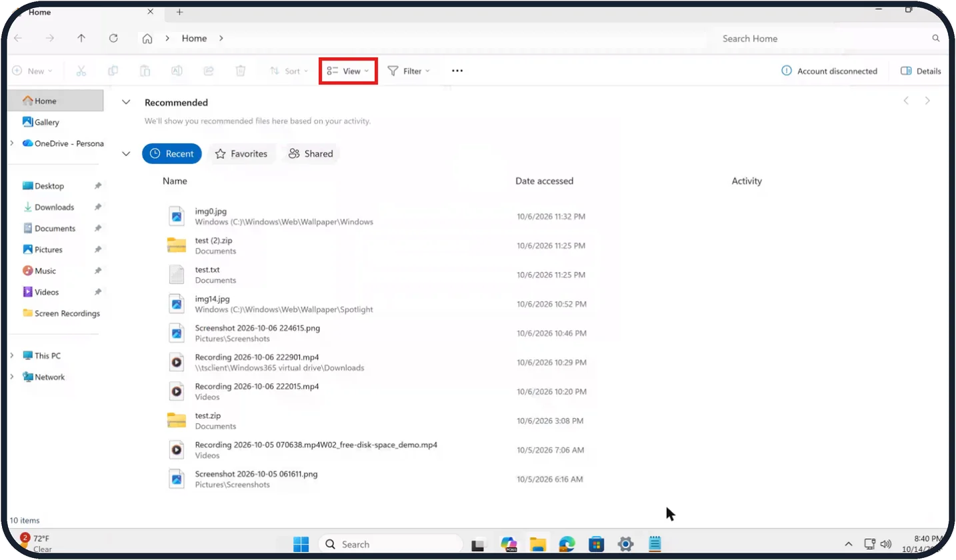Open the View layout dropdown
956x560 pixels.
coord(348,71)
